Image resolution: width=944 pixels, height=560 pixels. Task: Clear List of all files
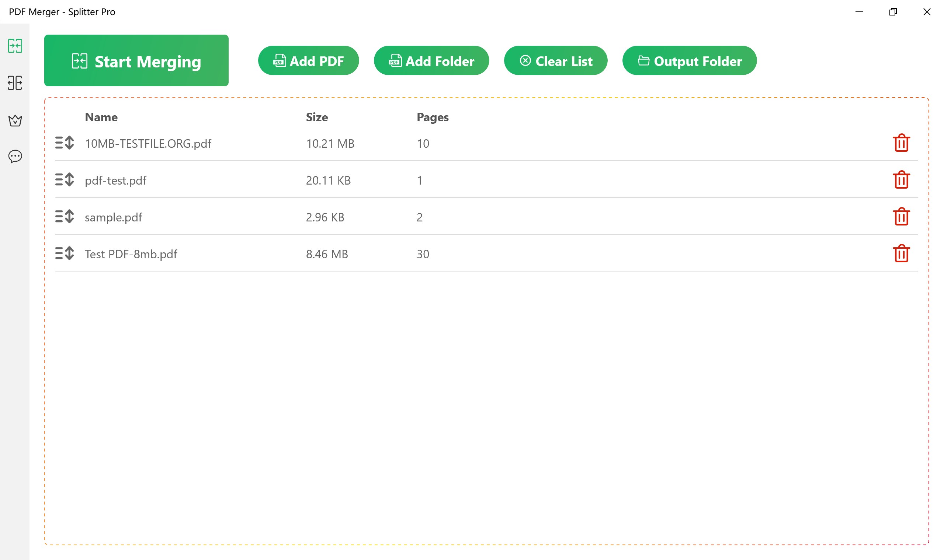[555, 61]
